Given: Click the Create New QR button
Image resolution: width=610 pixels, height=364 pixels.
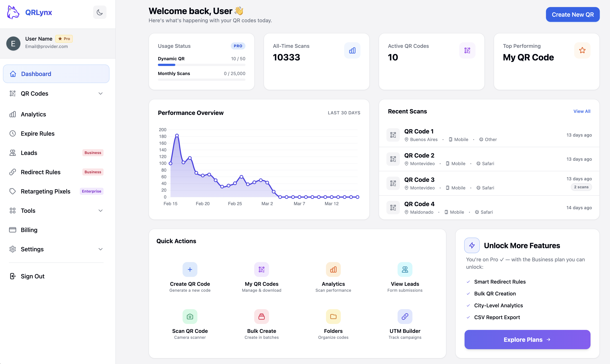Looking at the screenshot, I should click(x=573, y=14).
